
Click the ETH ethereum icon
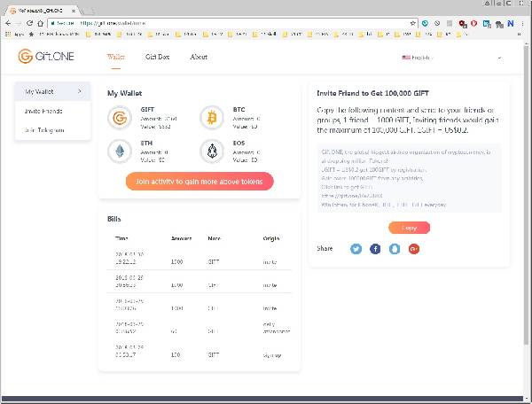point(120,151)
